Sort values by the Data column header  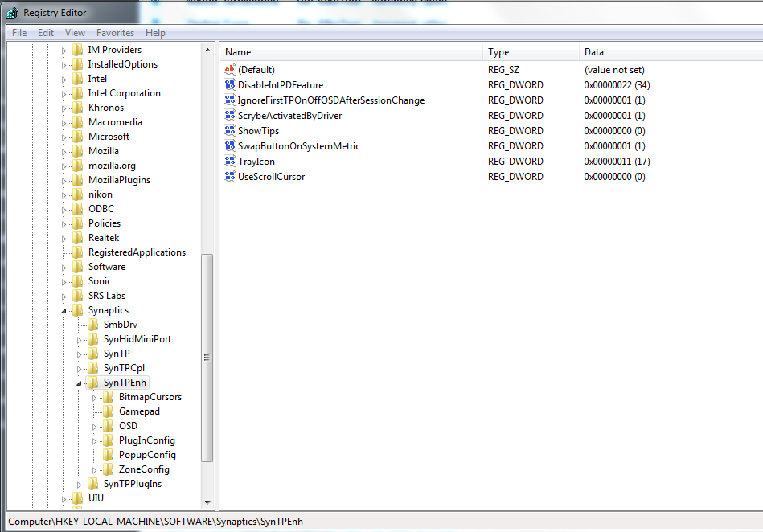pyautogui.click(x=671, y=52)
